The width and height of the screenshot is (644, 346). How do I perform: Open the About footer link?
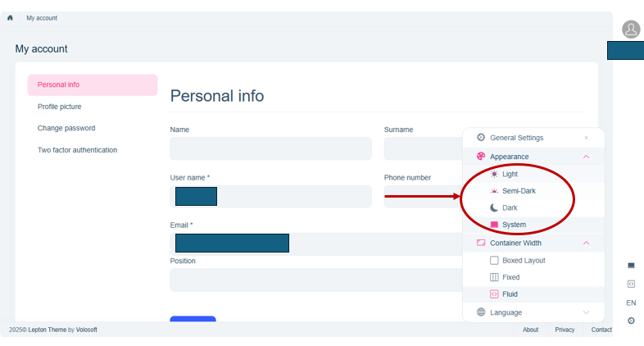coord(531,330)
